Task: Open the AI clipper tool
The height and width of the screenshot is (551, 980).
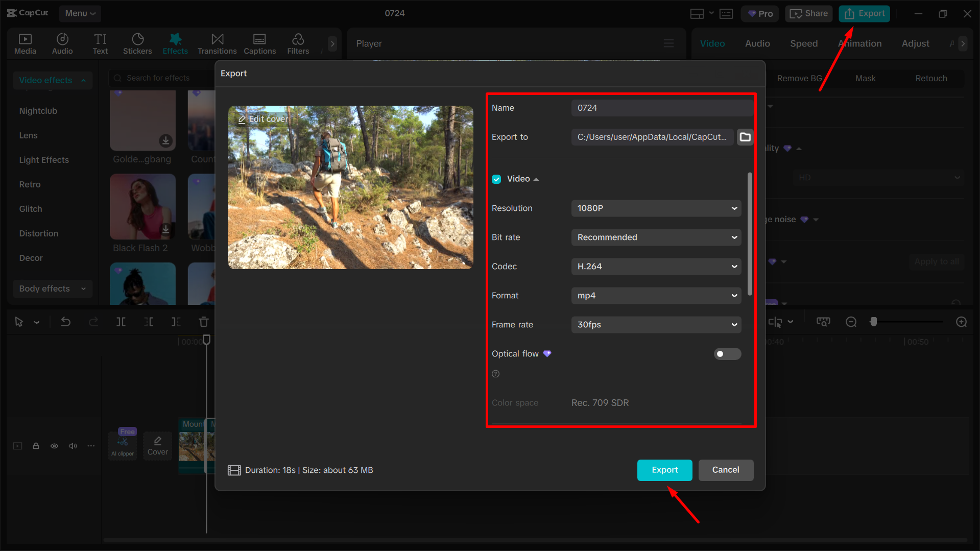Action: (122, 443)
